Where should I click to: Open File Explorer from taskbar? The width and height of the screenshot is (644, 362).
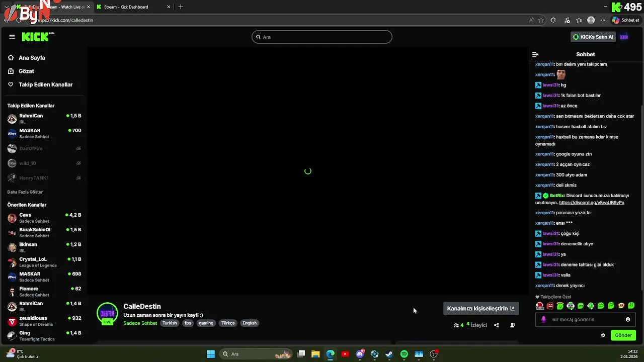(315, 354)
